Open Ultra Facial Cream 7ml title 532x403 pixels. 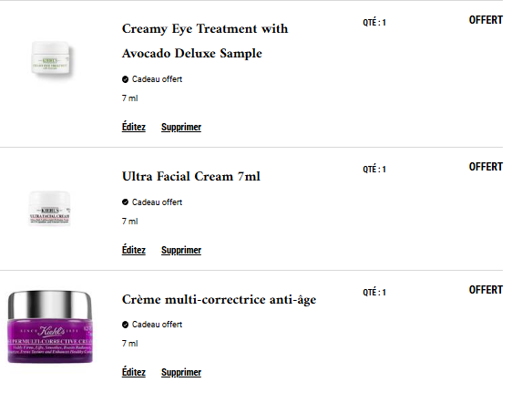pyautogui.click(x=191, y=177)
